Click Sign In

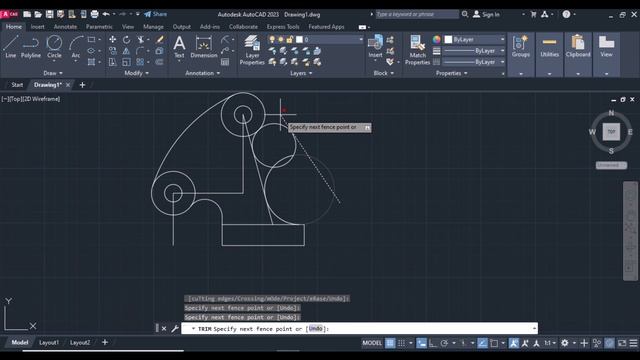pos(486,14)
